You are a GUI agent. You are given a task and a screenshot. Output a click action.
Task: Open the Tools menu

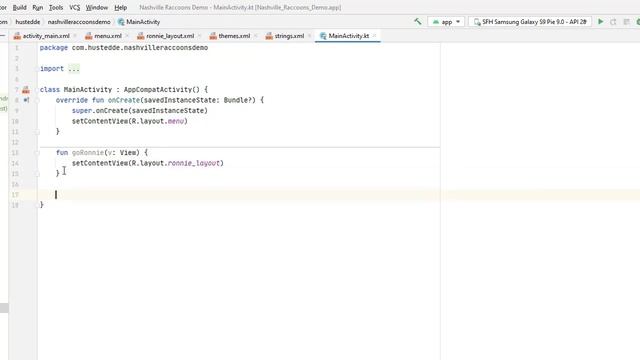point(56,7)
